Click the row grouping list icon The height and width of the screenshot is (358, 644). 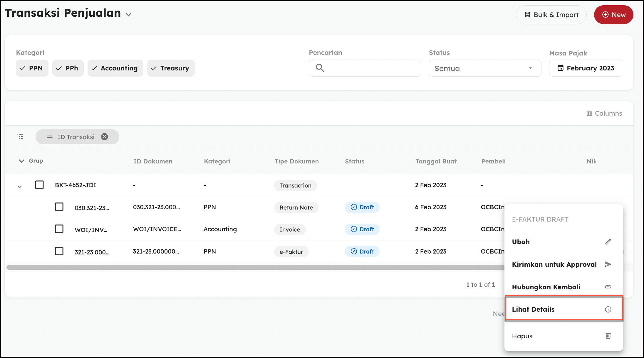[x=20, y=137]
